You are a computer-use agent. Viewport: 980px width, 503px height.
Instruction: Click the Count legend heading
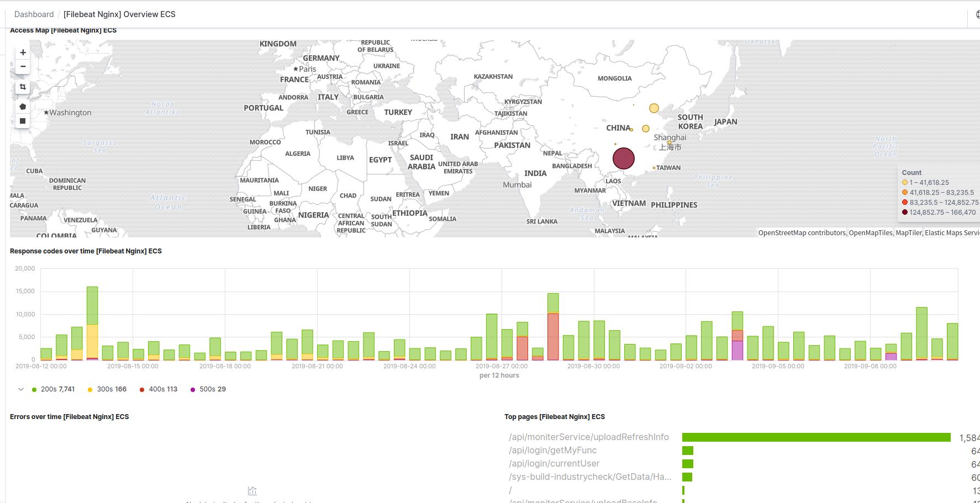click(911, 173)
